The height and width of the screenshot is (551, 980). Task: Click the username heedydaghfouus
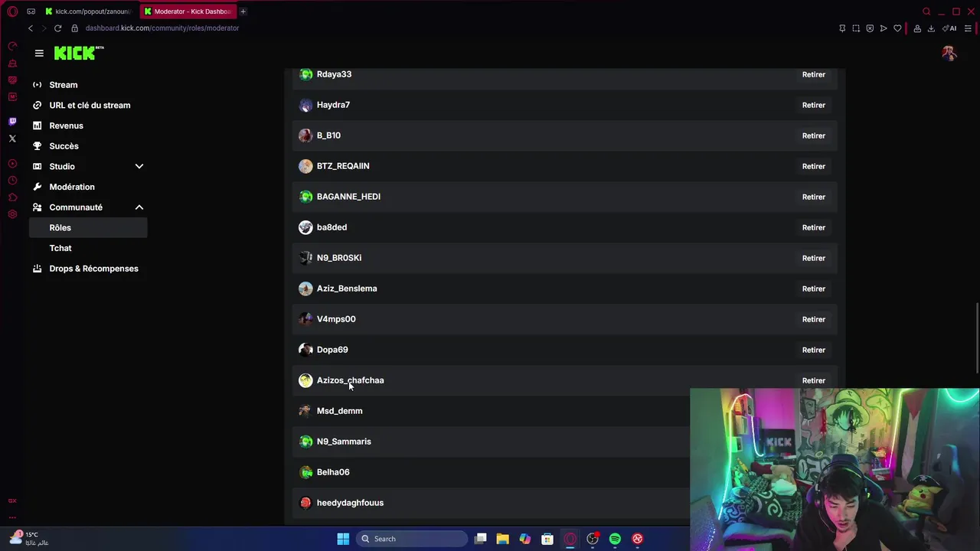point(350,503)
